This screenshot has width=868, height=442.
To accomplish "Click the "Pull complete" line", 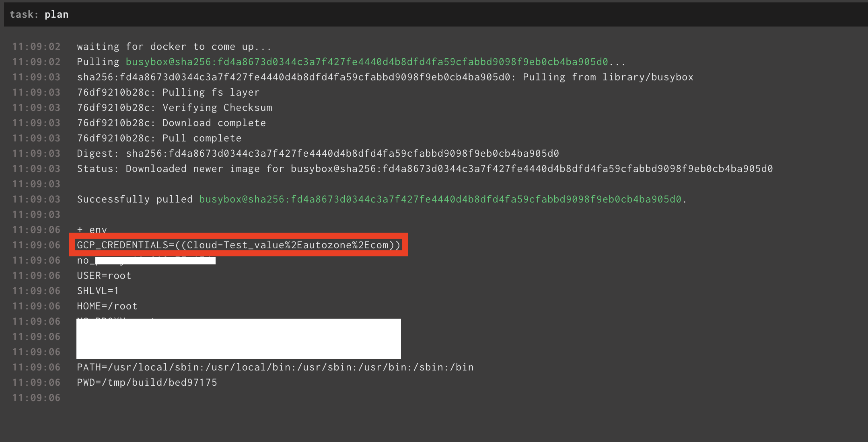I will point(159,138).
